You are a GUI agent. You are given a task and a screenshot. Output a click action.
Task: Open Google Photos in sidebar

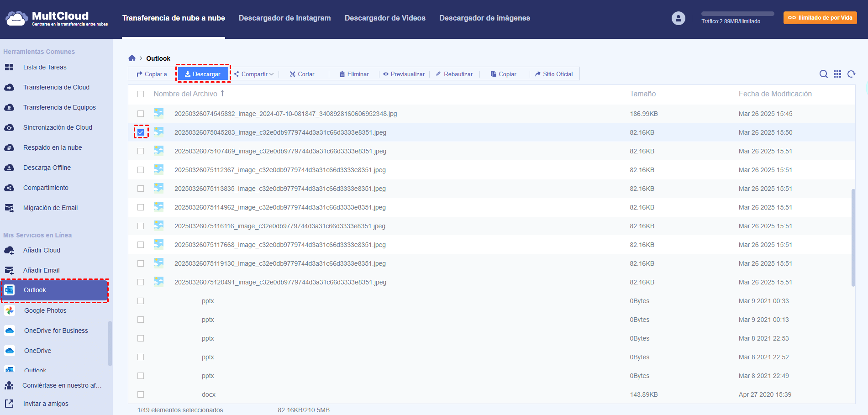45,310
